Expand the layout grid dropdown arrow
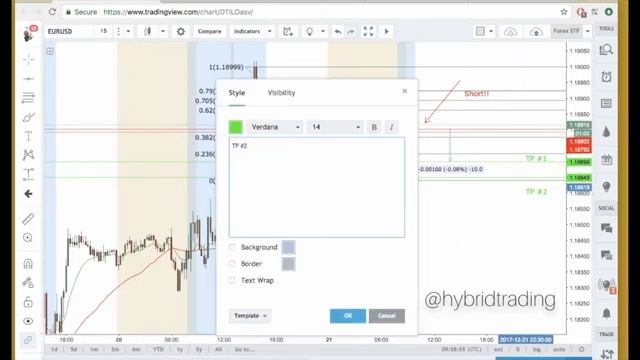This screenshot has width=640, height=360. click(491, 31)
